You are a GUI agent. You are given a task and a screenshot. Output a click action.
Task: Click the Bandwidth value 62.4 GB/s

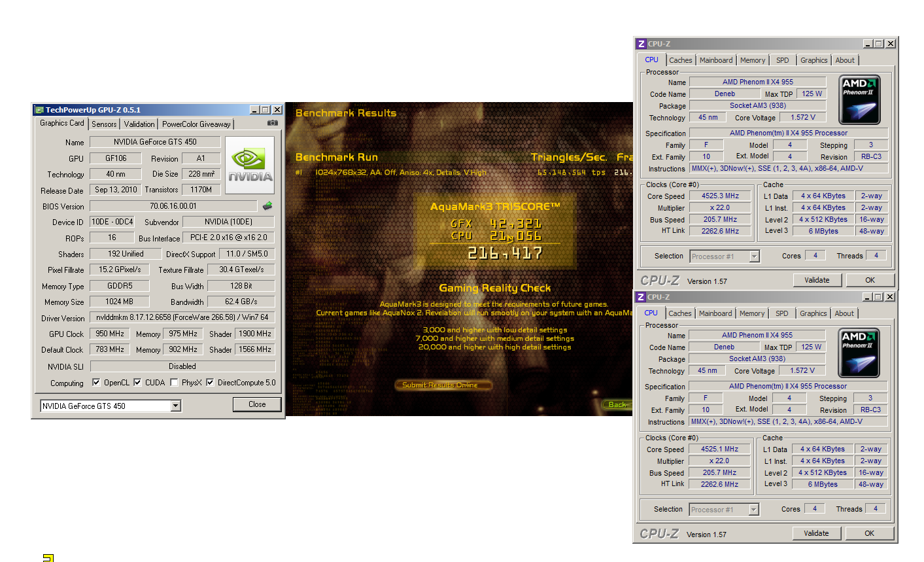[241, 302]
